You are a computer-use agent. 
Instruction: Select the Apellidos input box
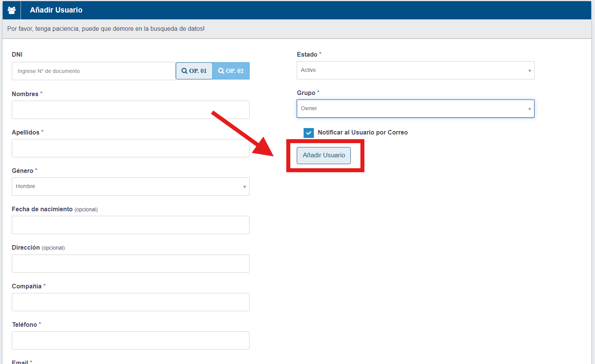[x=130, y=148]
